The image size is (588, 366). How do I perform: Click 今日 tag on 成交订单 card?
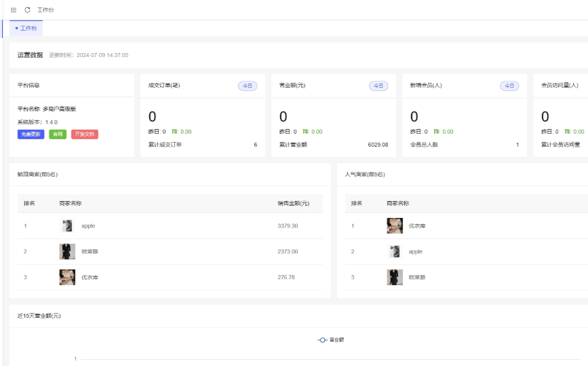248,86
